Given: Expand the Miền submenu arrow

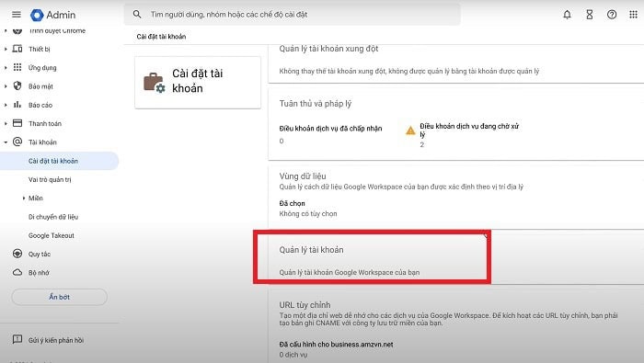Looking at the screenshot, I should [24, 199].
